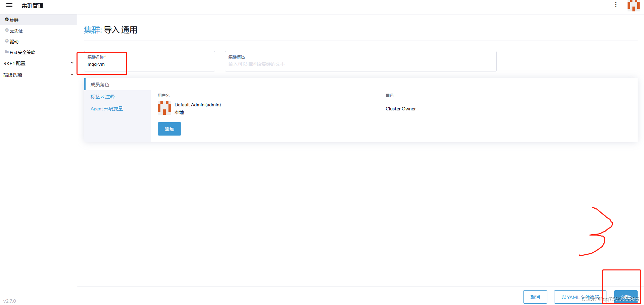Click the 添加 member button
Image resolution: width=644 pixels, height=305 pixels.
(x=169, y=129)
